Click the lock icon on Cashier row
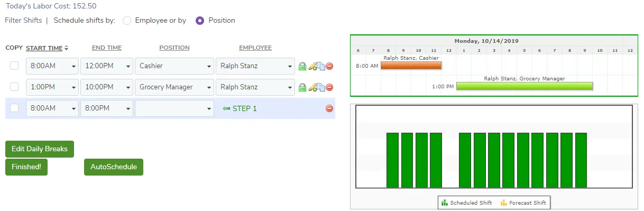The width and height of the screenshot is (644, 211). tap(302, 66)
